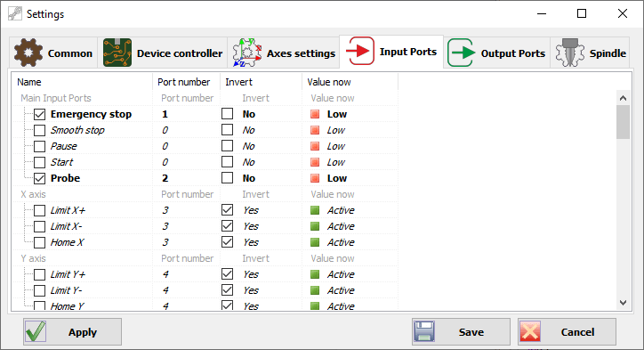Enable the Home X input checkbox

point(39,242)
